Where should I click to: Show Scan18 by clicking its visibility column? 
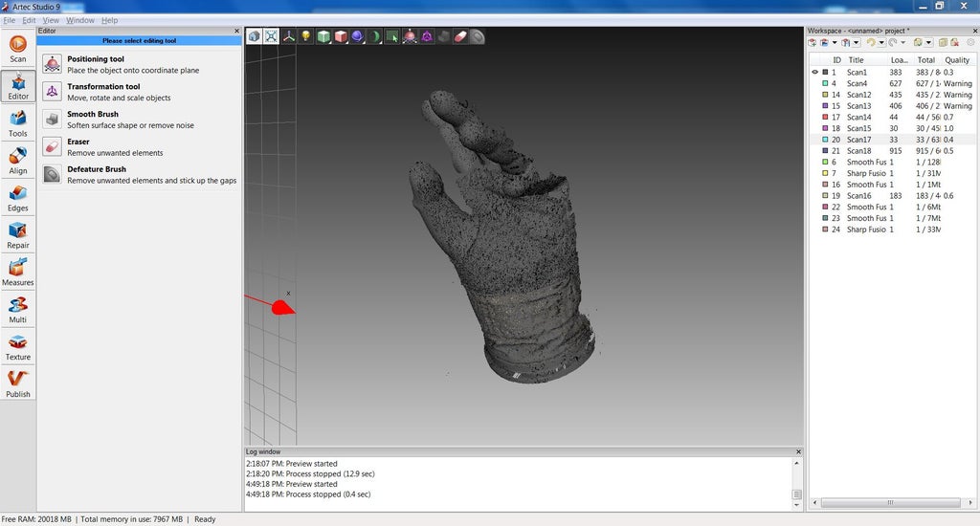815,151
